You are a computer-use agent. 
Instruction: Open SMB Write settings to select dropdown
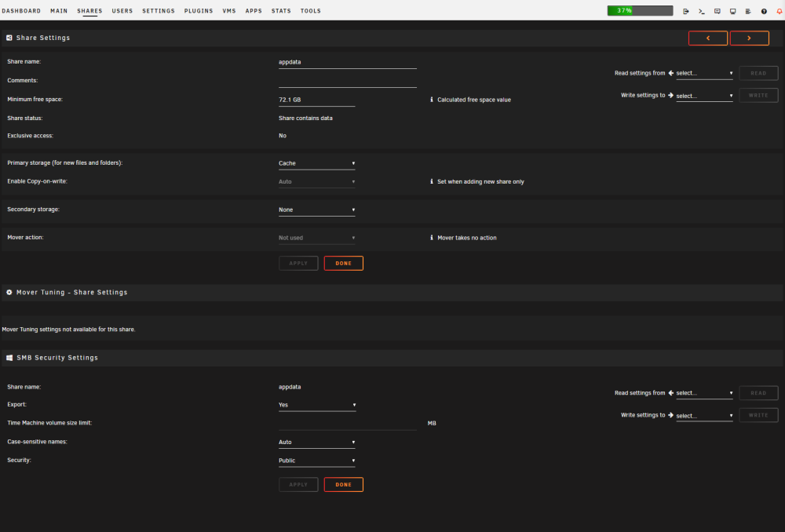(x=704, y=415)
